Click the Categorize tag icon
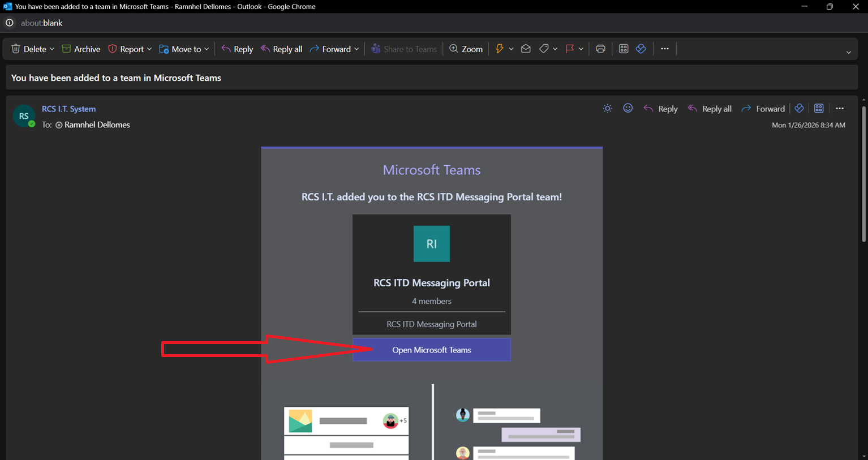The image size is (868, 460). coord(544,49)
